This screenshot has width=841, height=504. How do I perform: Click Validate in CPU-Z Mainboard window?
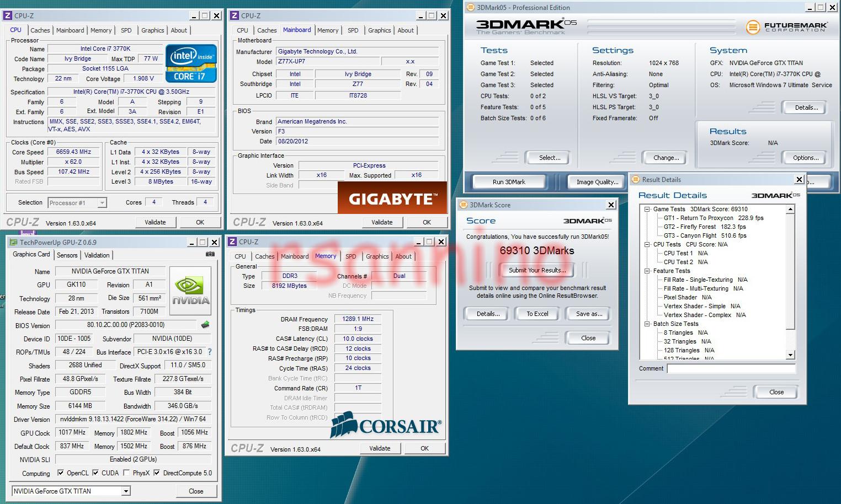tap(382, 222)
